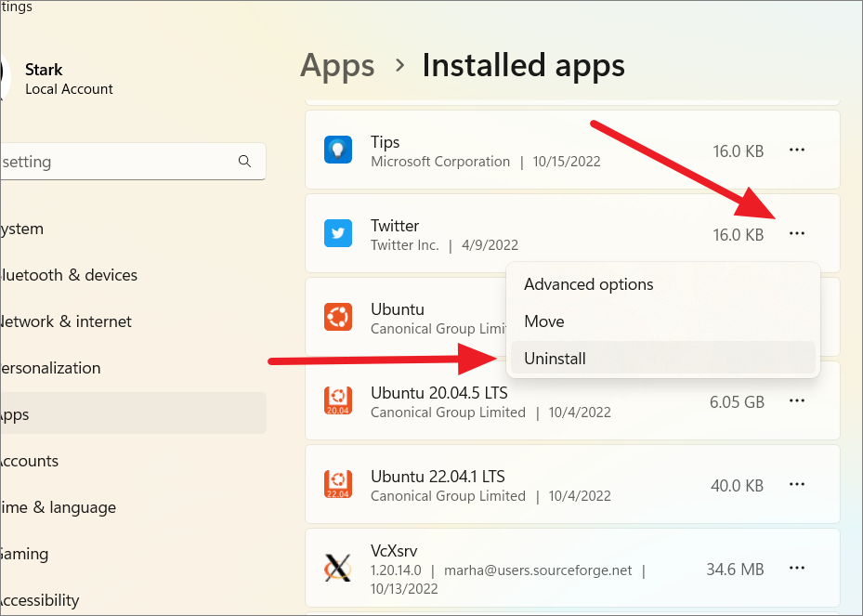Select Advanced options from the context menu

[x=662, y=284]
